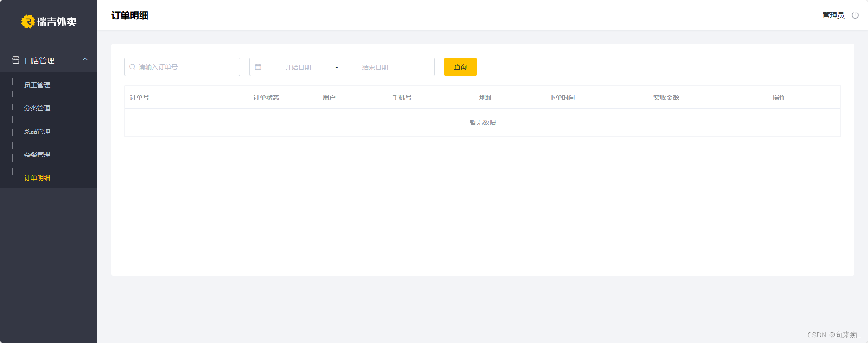The width and height of the screenshot is (868, 343).
Task: Click the yellow 查询 button
Action: 460,67
